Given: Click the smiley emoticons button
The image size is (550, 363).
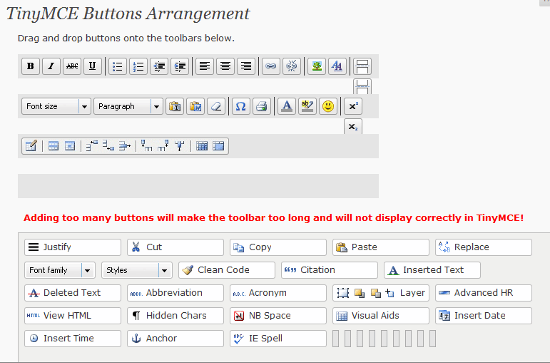Looking at the screenshot, I should coord(328,106).
